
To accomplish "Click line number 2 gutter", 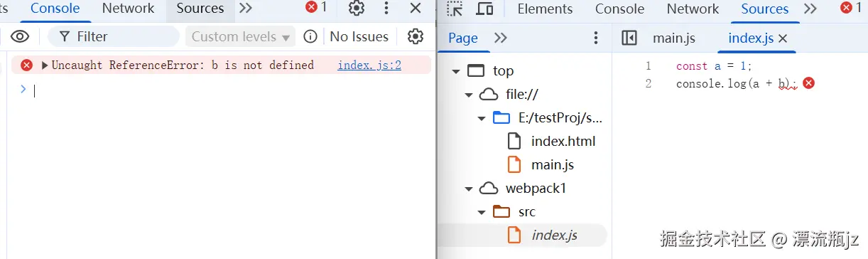I will point(648,83).
